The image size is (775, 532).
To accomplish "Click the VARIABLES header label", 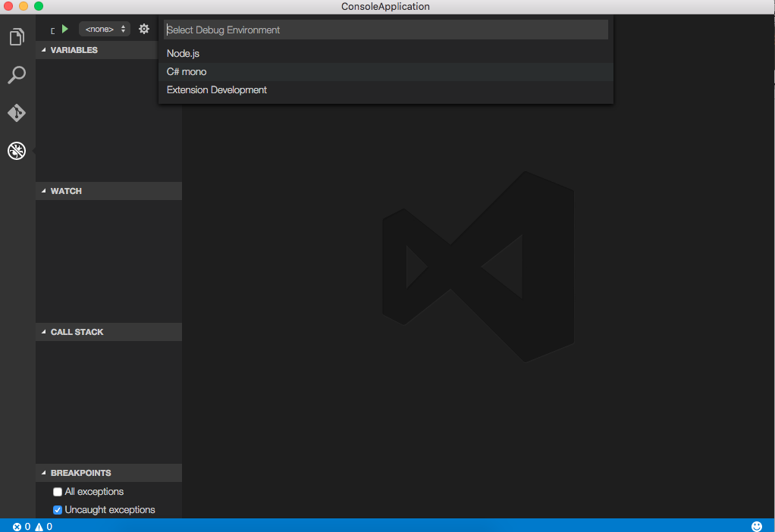I will tap(74, 50).
